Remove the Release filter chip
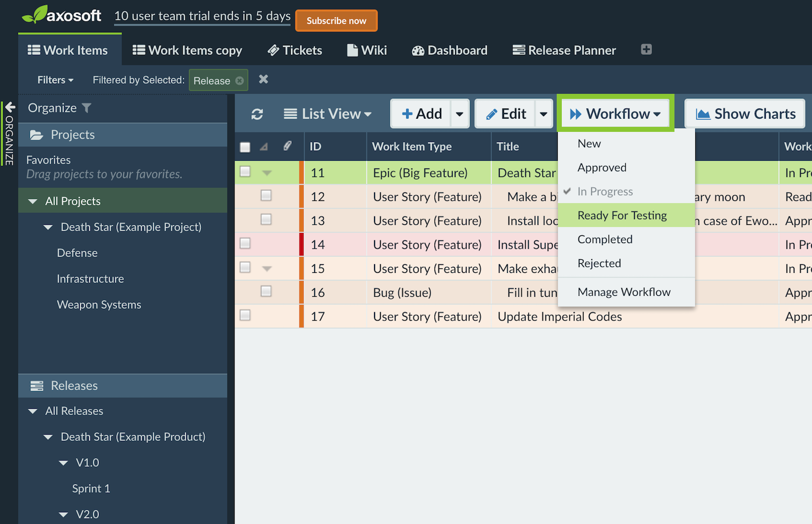 [239, 80]
